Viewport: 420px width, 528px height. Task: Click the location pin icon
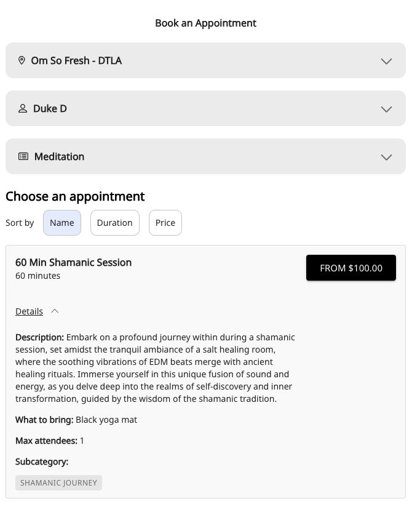[x=22, y=60]
